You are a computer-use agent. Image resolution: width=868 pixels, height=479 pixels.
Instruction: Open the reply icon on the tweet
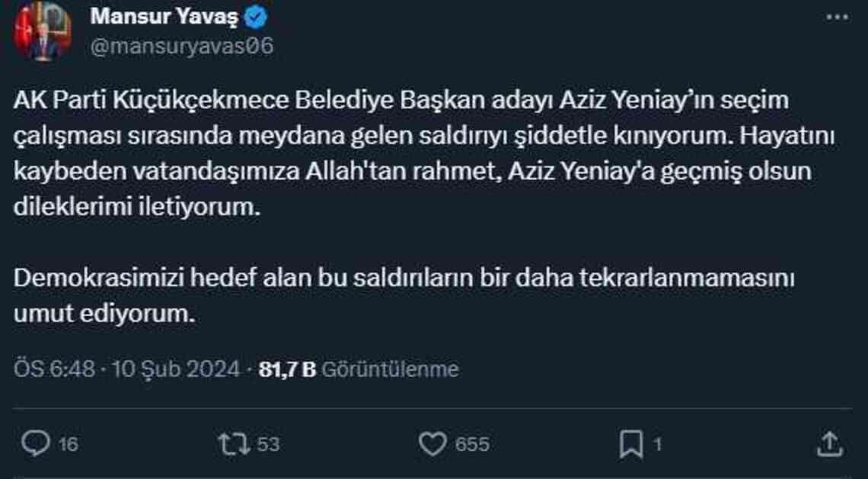coord(36,439)
